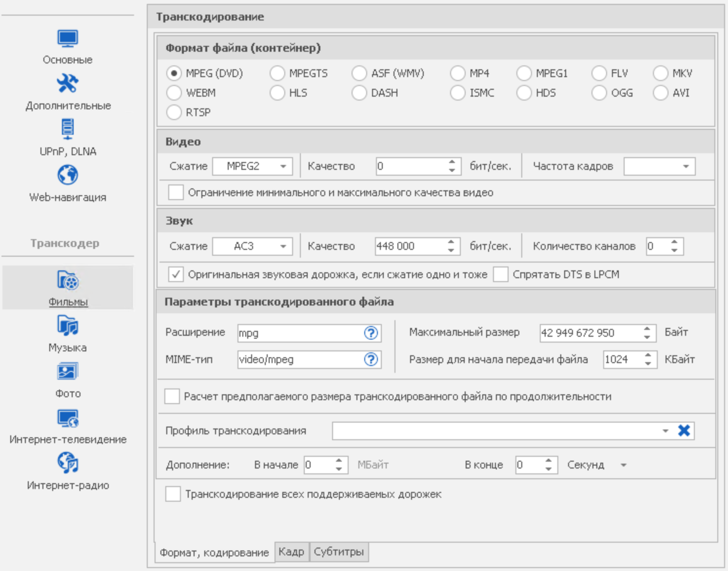
Task: Open the Фото transcoder icon
Action: coord(67,372)
